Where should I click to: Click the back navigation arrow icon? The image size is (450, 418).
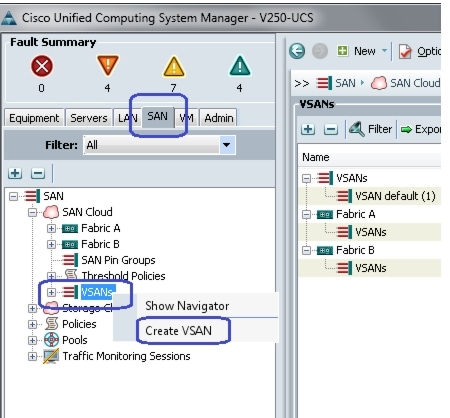coord(297,51)
